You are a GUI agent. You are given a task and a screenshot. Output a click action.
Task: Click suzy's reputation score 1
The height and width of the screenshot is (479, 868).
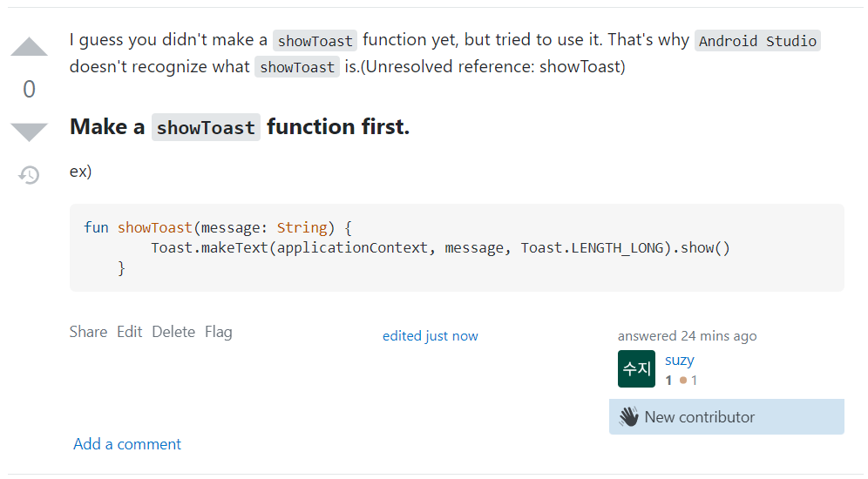668,381
